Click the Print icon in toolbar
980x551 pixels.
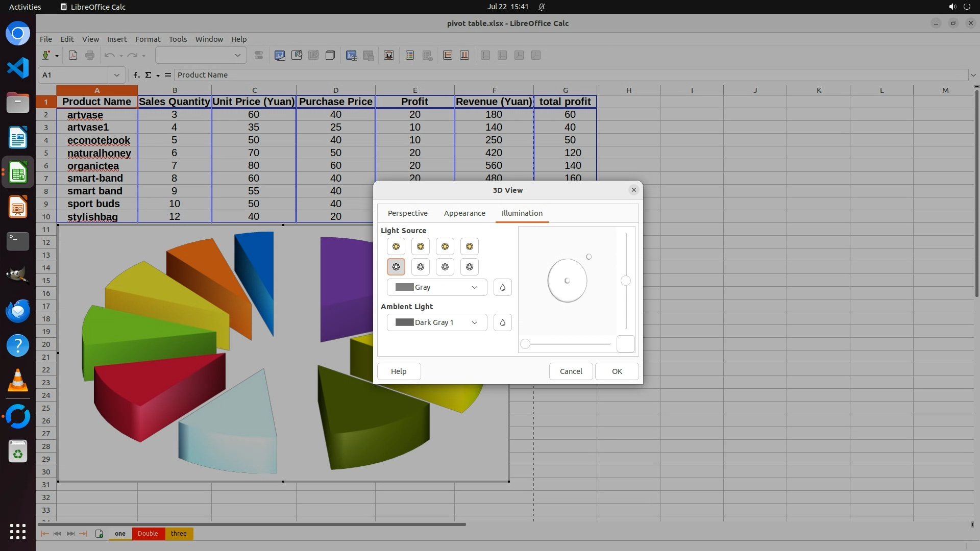click(90, 55)
